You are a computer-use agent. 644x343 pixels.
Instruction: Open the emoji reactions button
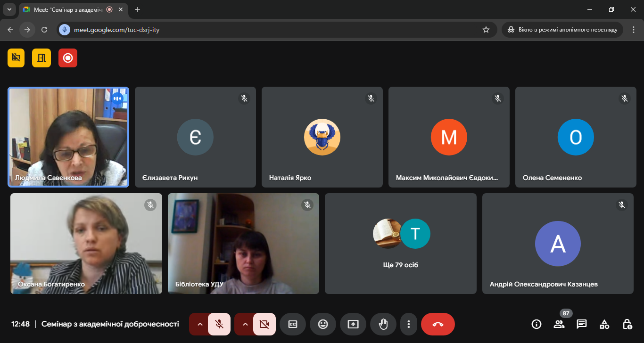coord(323,324)
